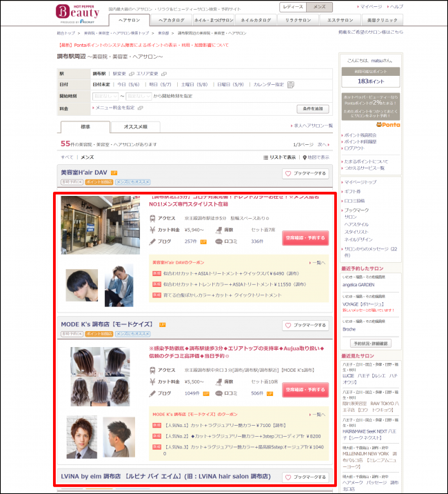The image size is (448, 494).
Task: Select レディース toggle at top
Action: 293,7
